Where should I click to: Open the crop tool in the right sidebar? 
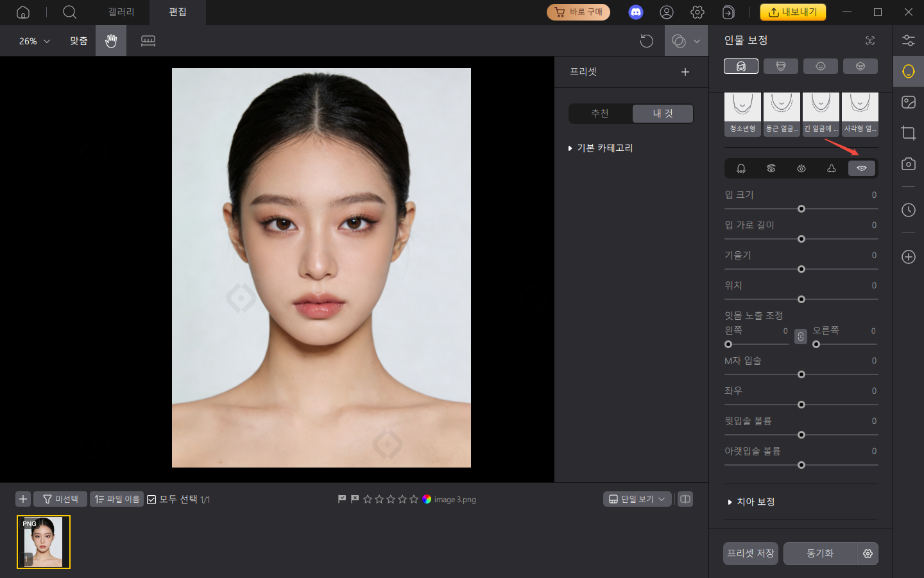[908, 133]
